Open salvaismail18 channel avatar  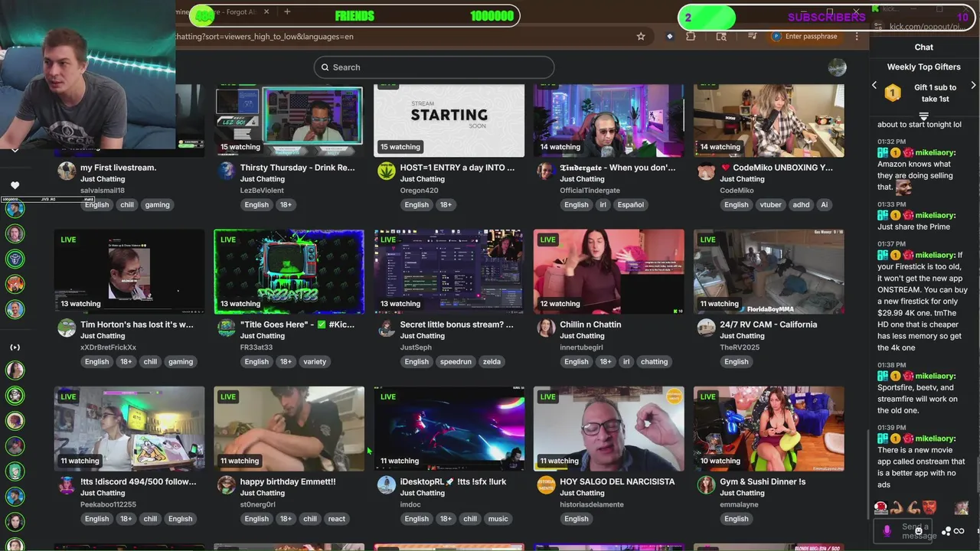click(x=67, y=171)
